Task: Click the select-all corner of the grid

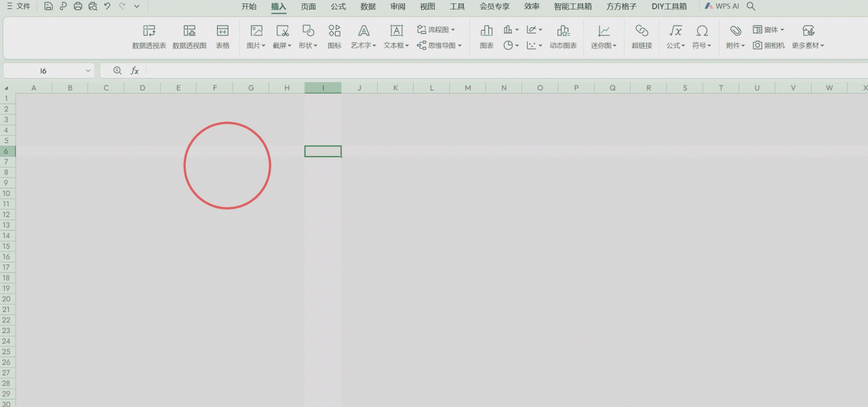Action: 7,88
